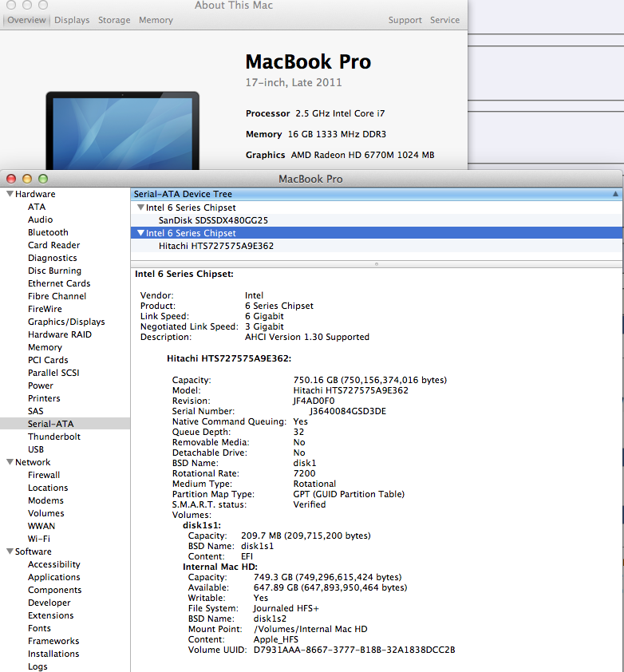The image size is (624, 672).
Task: Click the Volume UUID value D7931AAA-8667-3777-B18B-32A1838DCC2B
Action: [354, 650]
